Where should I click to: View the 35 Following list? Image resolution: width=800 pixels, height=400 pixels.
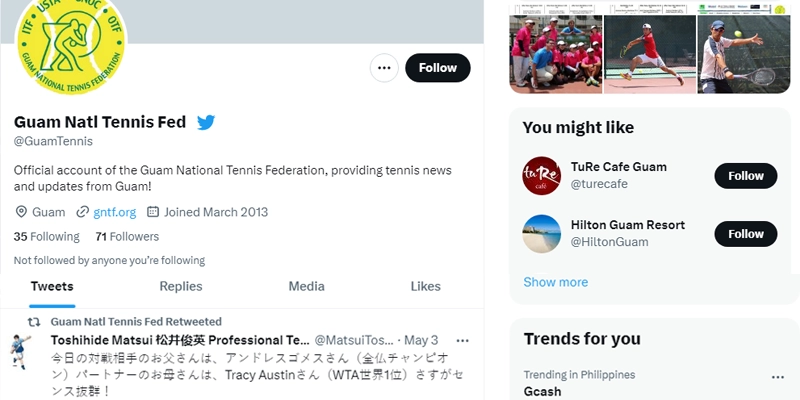[x=46, y=237]
